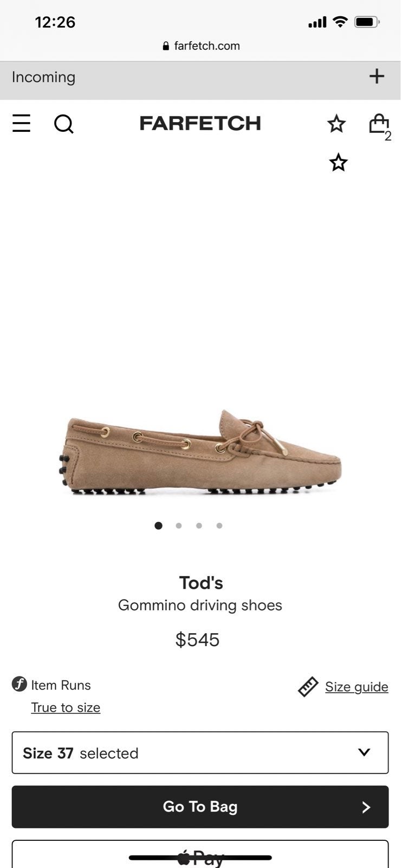The image size is (401, 868).
Task: Open the shopping bag icon
Action: click(379, 125)
